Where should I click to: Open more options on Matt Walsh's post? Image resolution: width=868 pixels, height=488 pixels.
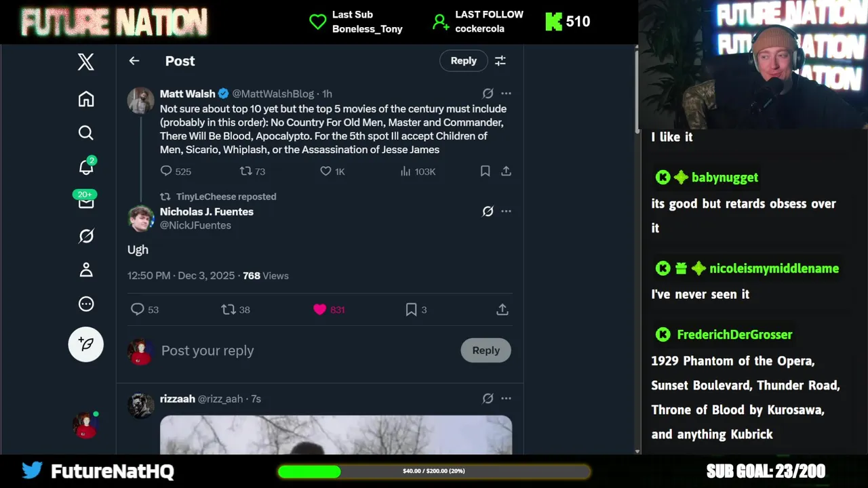(x=506, y=94)
